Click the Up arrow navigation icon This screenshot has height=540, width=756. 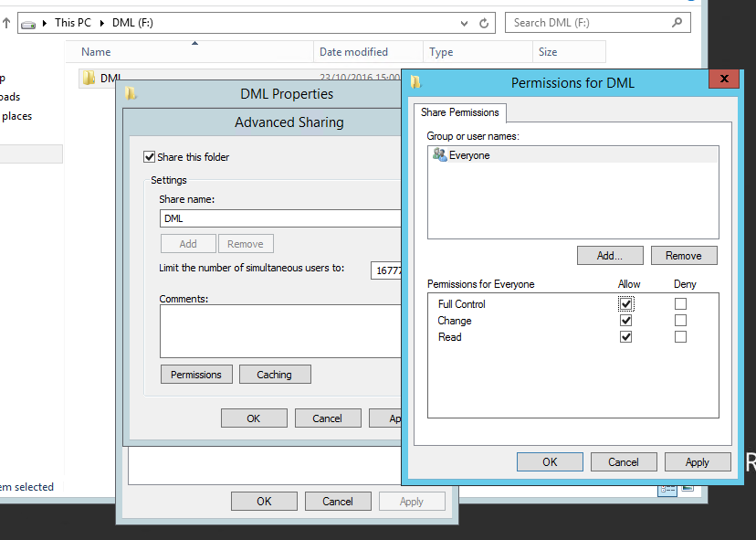tap(6, 23)
